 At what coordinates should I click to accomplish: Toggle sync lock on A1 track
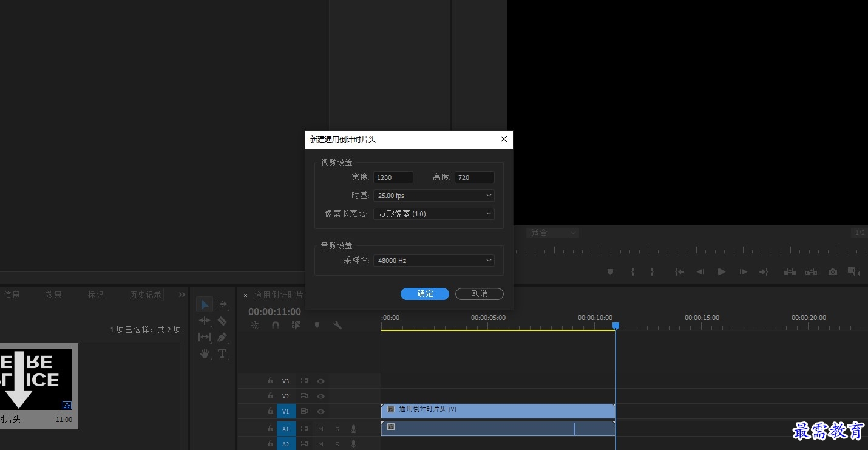click(x=304, y=429)
